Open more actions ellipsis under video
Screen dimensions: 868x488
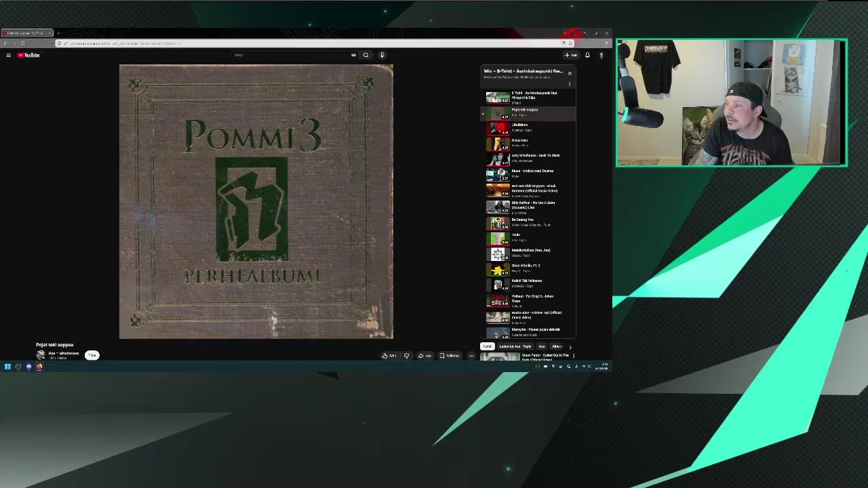[x=471, y=355]
